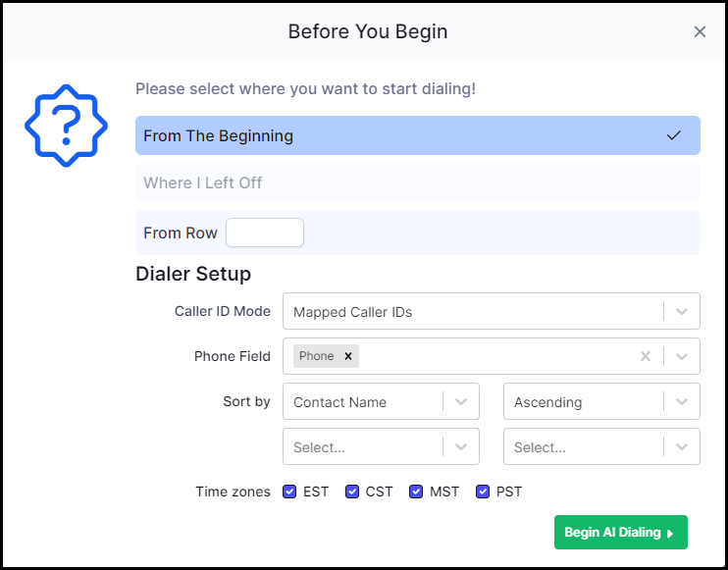Expand the Caller ID Mode dropdown arrow
The image size is (728, 570).
pyautogui.click(x=682, y=311)
